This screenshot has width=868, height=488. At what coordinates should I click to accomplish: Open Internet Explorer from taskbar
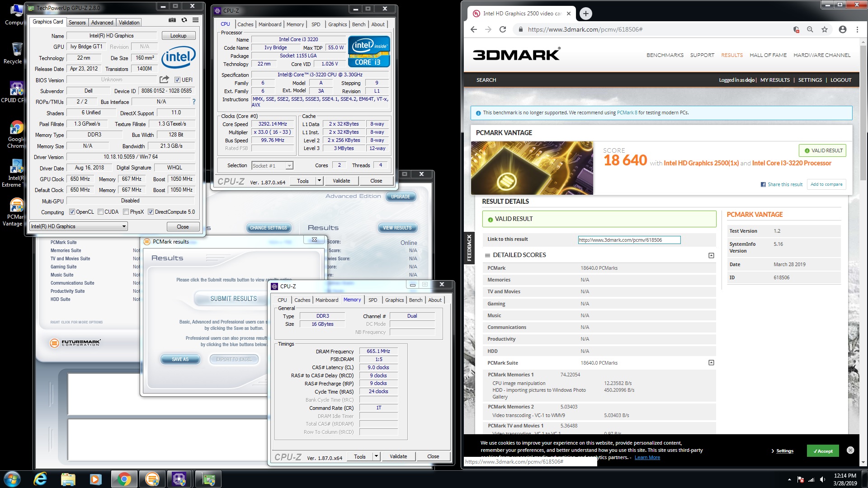(x=40, y=479)
